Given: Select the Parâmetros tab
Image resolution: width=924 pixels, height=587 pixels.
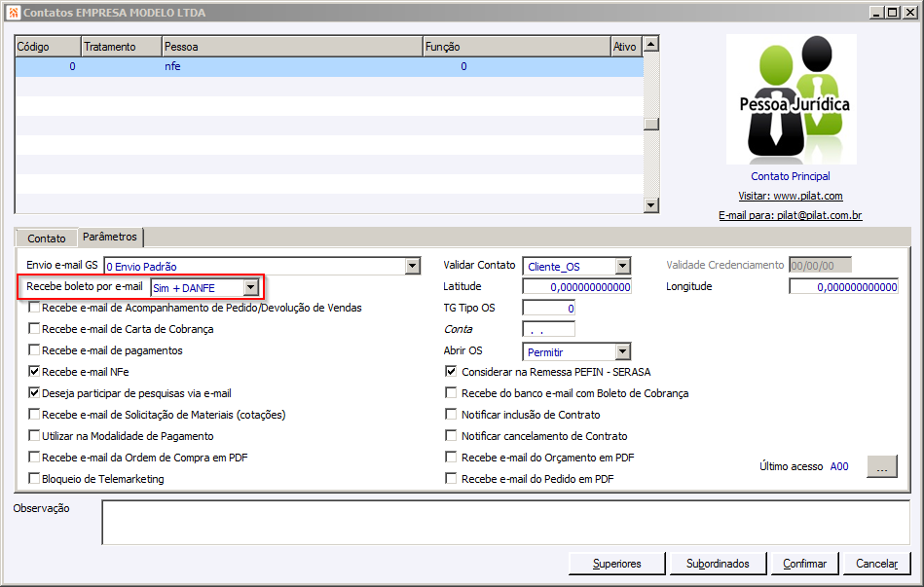Looking at the screenshot, I should coord(110,237).
